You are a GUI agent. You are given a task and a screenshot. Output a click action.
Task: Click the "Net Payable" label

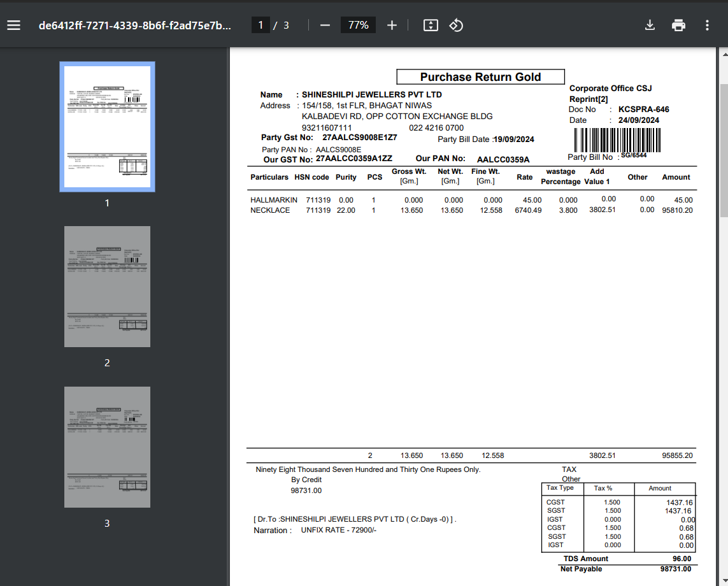point(582,569)
